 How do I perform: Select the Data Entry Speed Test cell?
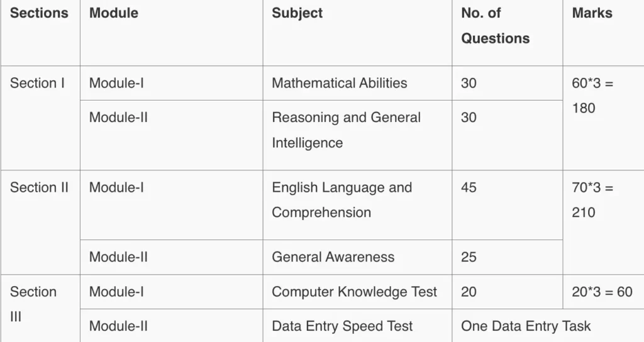pyautogui.click(x=342, y=326)
